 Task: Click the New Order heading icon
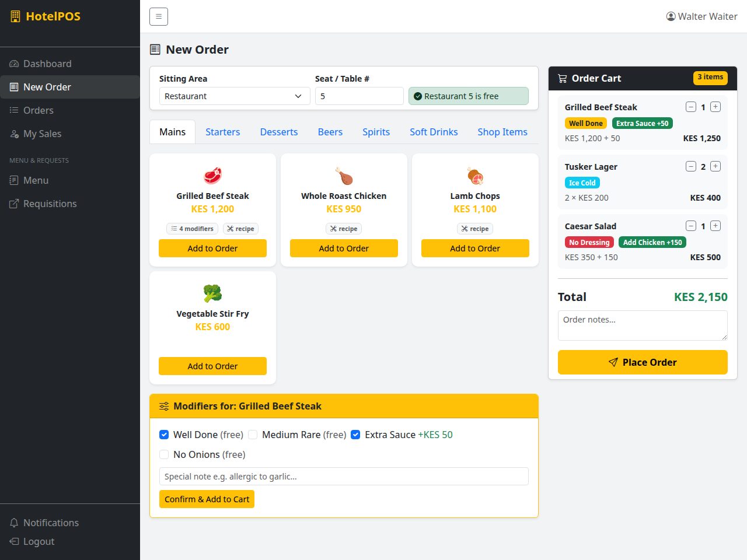(155, 50)
